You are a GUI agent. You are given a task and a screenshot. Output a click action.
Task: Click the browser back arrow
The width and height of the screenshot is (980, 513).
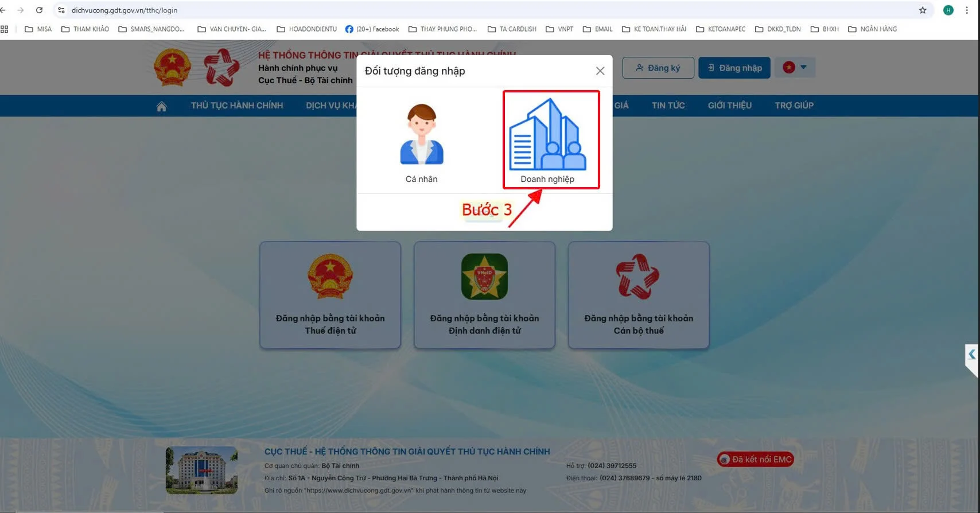[x=3, y=10]
